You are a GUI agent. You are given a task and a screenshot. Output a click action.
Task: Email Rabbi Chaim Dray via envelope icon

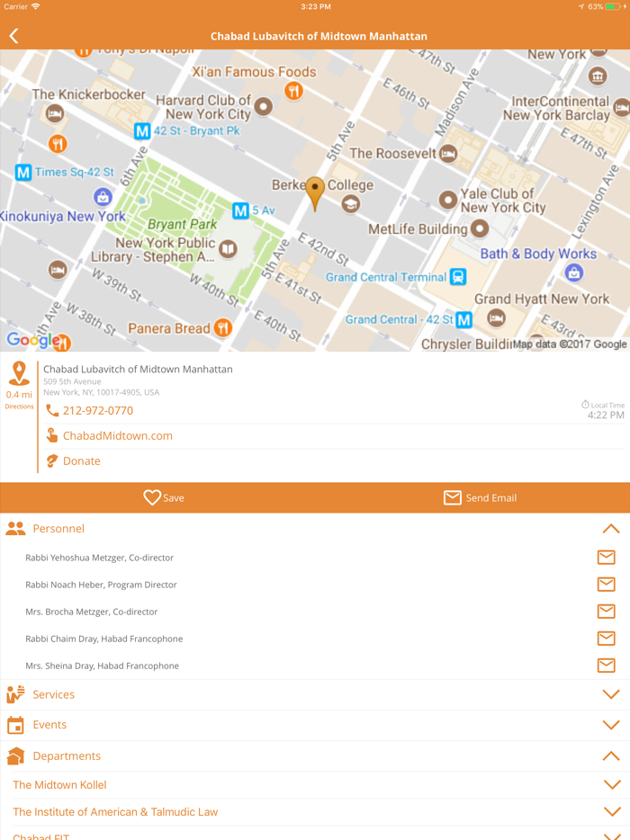(x=607, y=638)
